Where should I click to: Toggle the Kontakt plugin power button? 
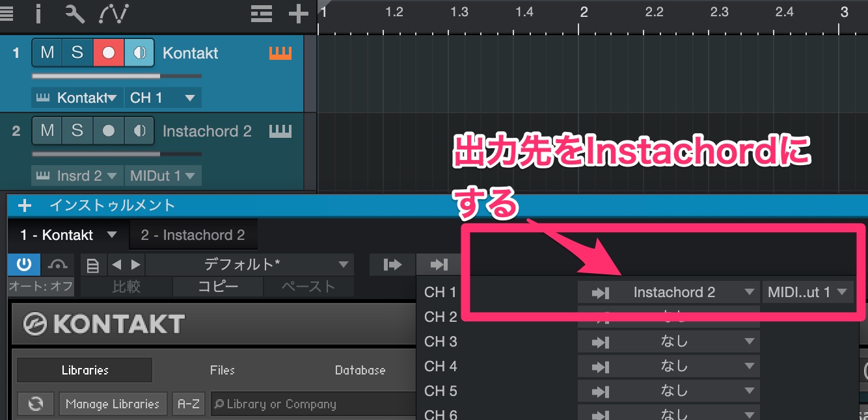(24, 265)
